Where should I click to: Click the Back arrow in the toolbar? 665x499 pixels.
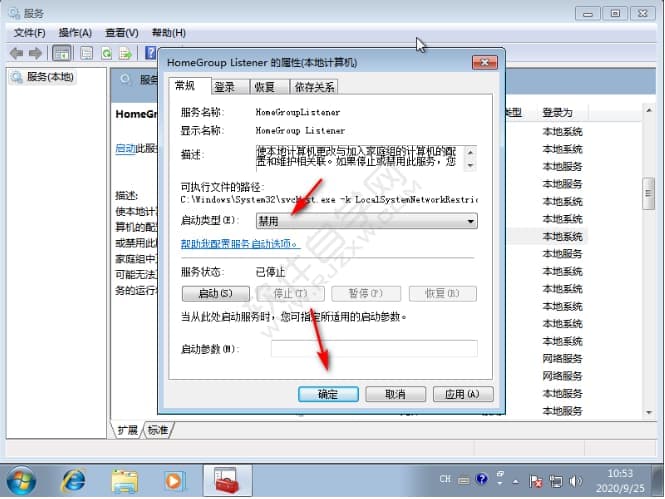coord(16,53)
